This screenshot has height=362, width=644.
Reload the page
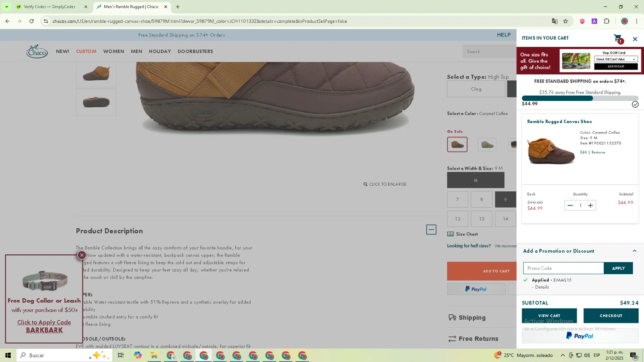31,21
